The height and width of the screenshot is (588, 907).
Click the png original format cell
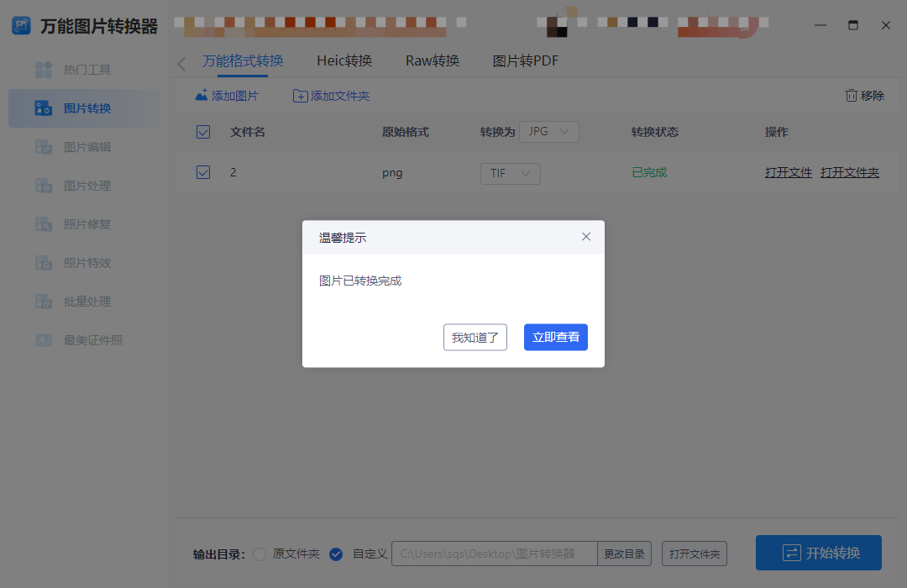click(392, 173)
